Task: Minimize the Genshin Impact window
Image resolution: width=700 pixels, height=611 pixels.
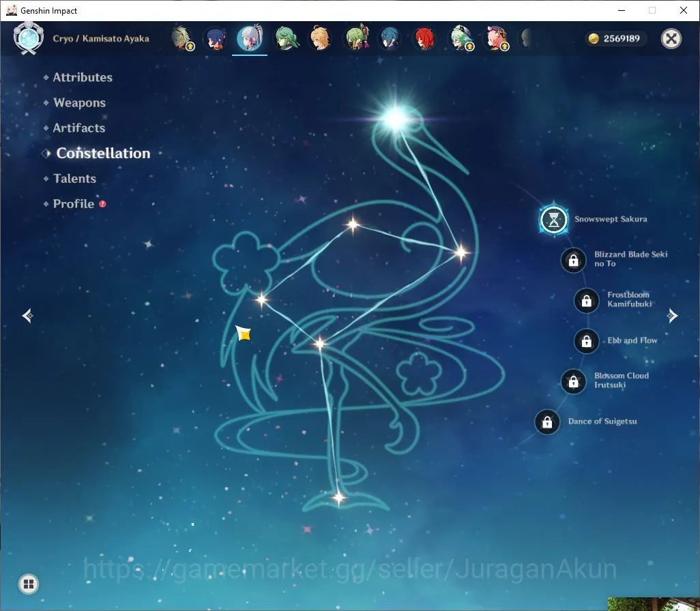Action: (x=621, y=10)
